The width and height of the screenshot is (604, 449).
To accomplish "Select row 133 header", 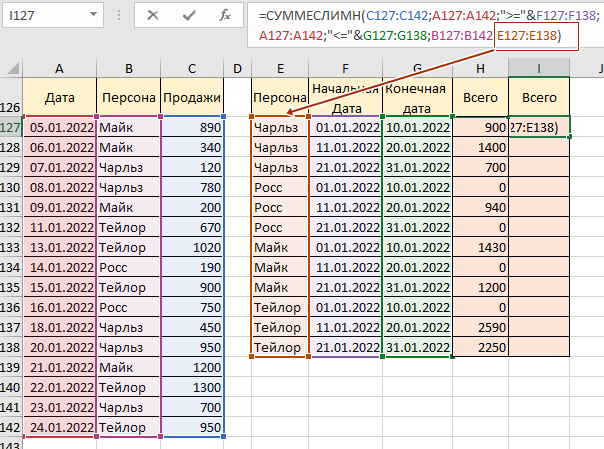I will pyautogui.click(x=11, y=247).
